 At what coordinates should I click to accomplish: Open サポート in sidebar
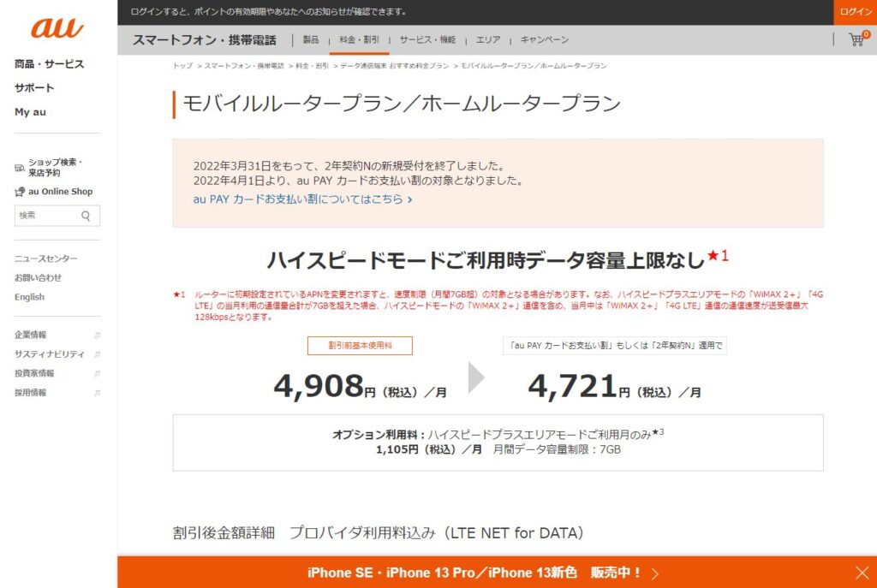tap(34, 88)
